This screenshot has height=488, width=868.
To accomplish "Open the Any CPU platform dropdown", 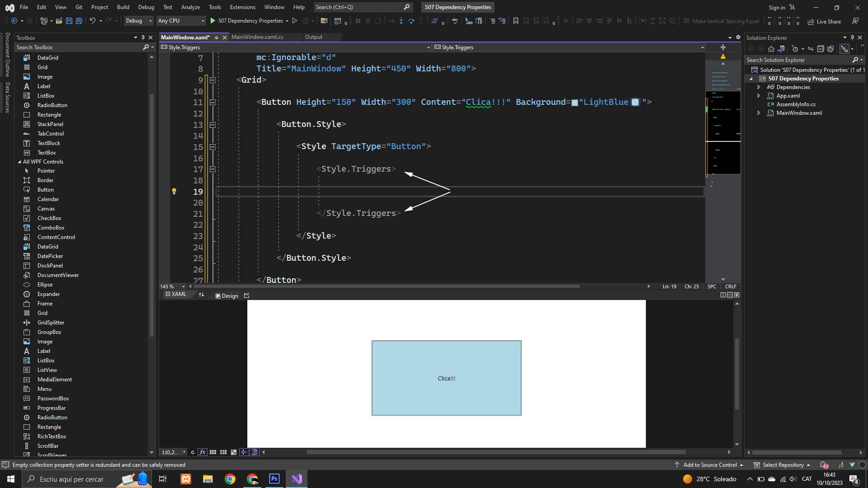I will tap(181, 21).
